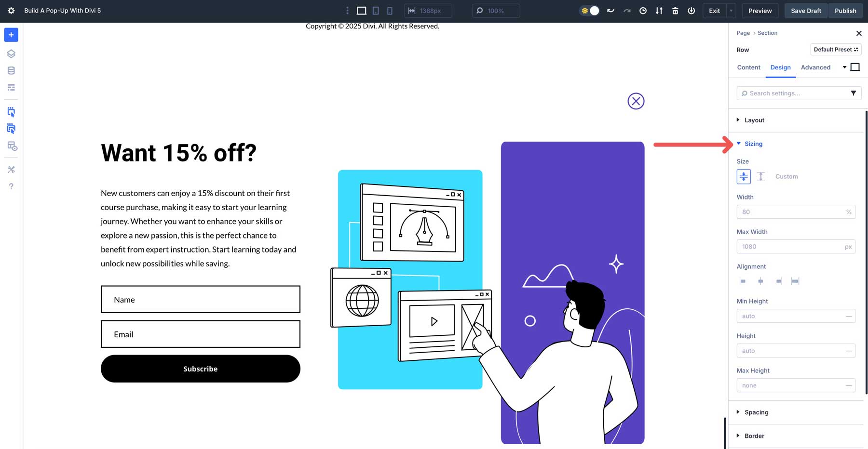Open the editing history panel
This screenshot has width=868, height=449.
tap(643, 10)
